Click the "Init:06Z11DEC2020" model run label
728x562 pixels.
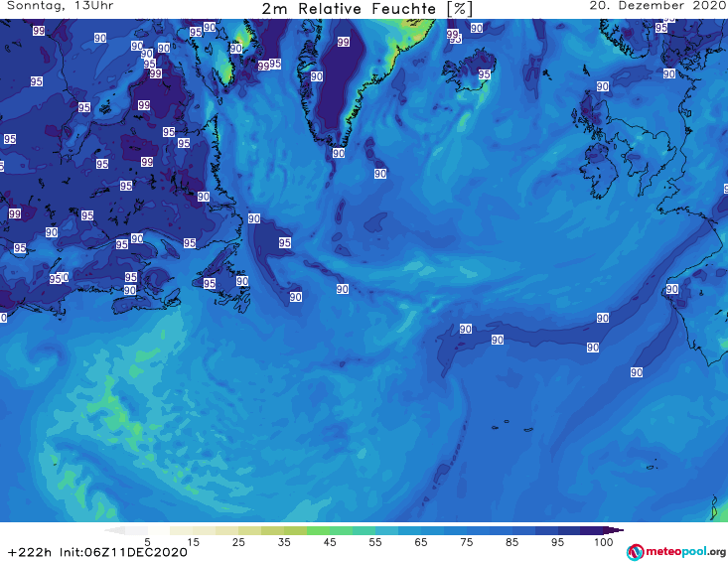click(x=123, y=552)
